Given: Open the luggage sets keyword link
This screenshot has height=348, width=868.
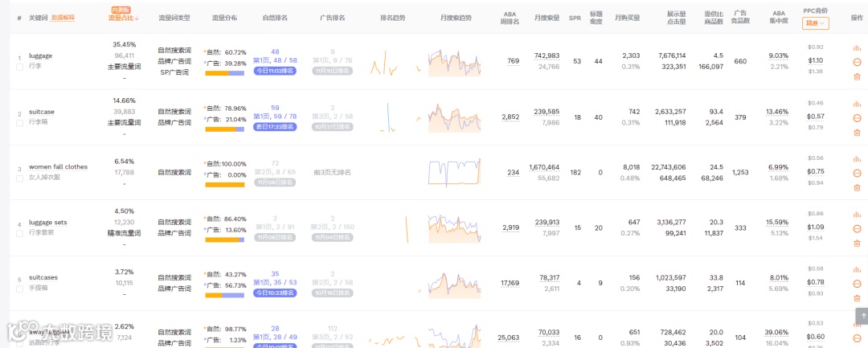Looking at the screenshot, I should tap(48, 223).
